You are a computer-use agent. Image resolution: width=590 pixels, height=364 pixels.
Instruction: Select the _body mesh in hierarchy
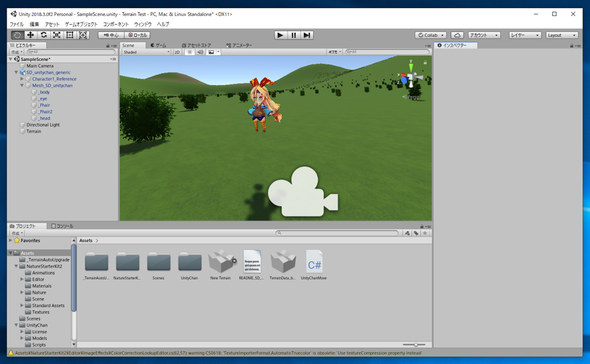click(44, 92)
